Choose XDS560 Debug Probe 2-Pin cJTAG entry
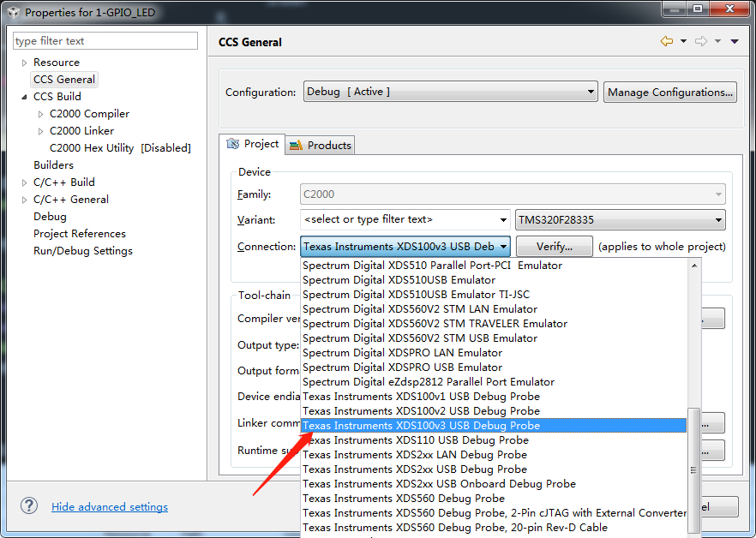 (494, 513)
